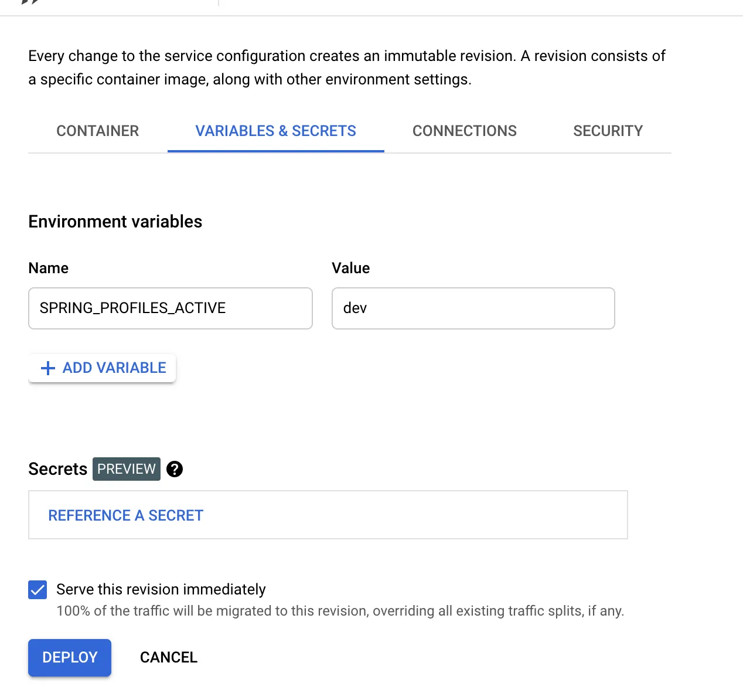Click the ADD VARIABLE button text
This screenshot has height=700, width=743.
pos(114,368)
